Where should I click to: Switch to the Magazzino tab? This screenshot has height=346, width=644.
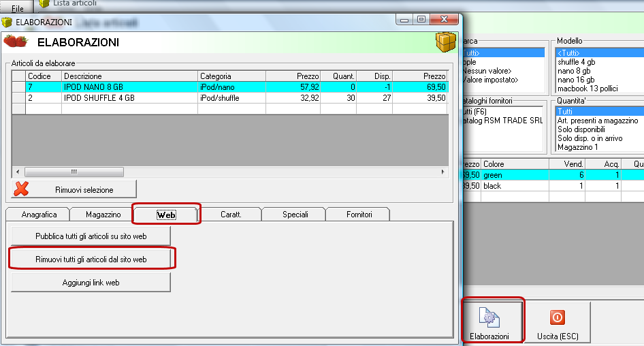(103, 215)
